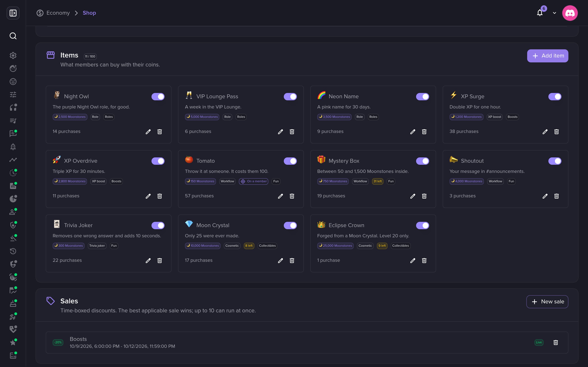Image resolution: width=588 pixels, height=367 pixels.
Task: Click the Boosts sale row
Action: pyautogui.click(x=307, y=343)
